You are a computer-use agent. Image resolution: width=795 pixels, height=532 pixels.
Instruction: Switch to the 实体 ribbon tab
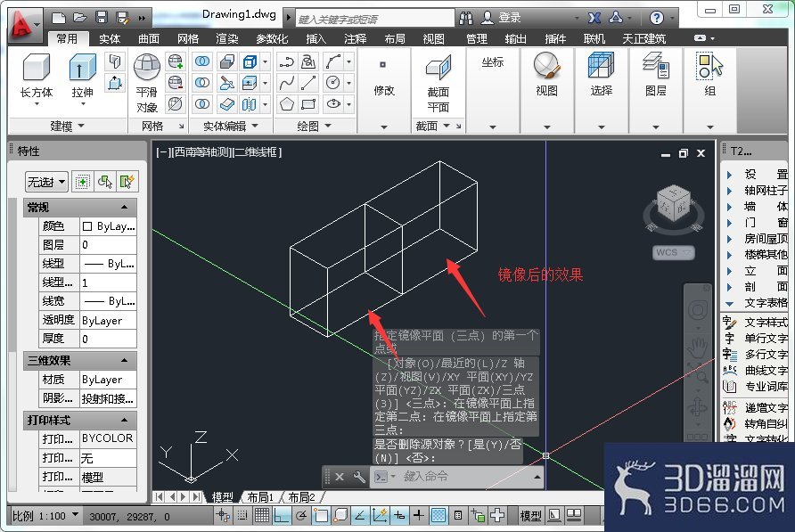(110, 38)
